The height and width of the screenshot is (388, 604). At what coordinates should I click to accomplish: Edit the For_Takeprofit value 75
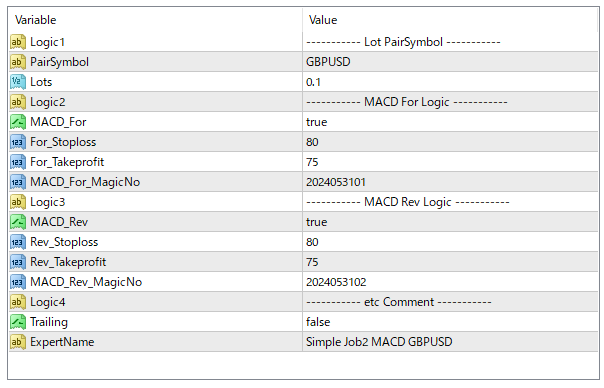coord(450,162)
